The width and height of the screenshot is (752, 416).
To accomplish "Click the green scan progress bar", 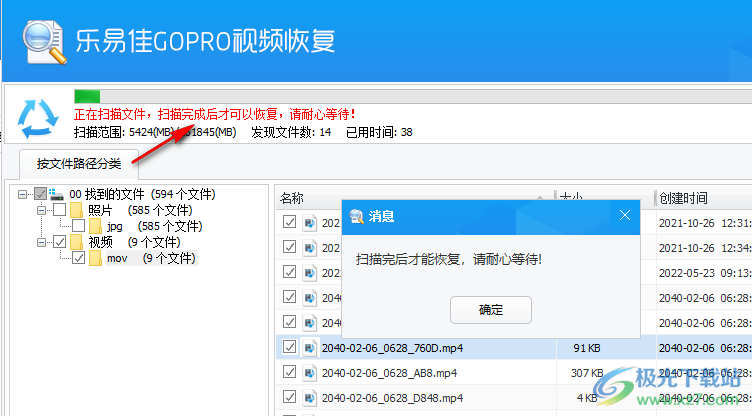I will coord(87,96).
